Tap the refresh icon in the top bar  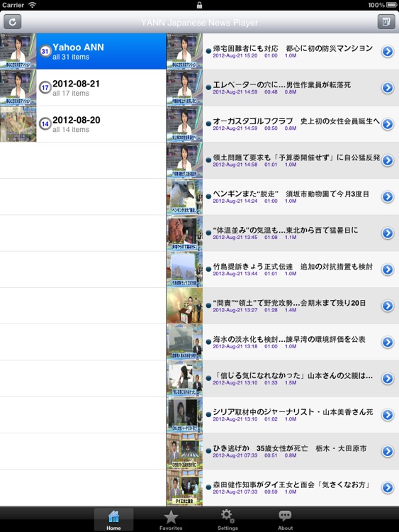click(x=13, y=22)
